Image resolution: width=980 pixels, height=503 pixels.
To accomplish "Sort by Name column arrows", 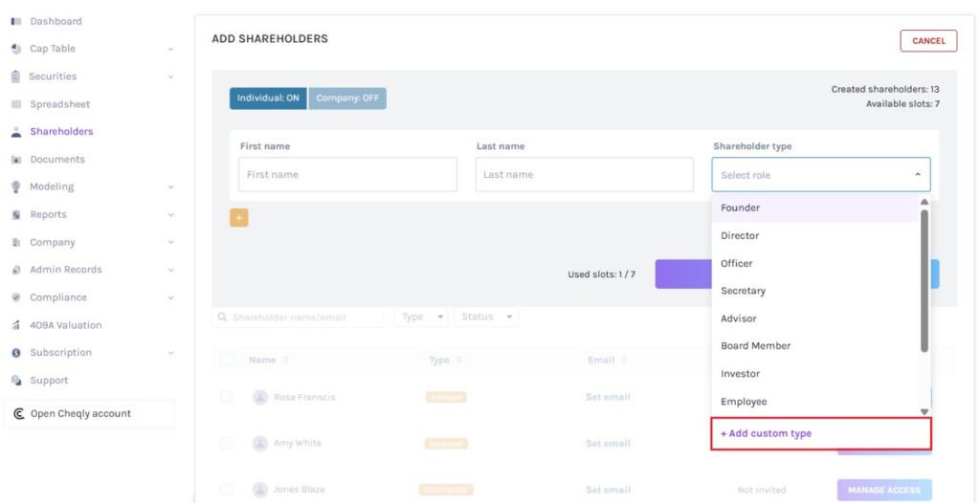I will pos(286,360).
